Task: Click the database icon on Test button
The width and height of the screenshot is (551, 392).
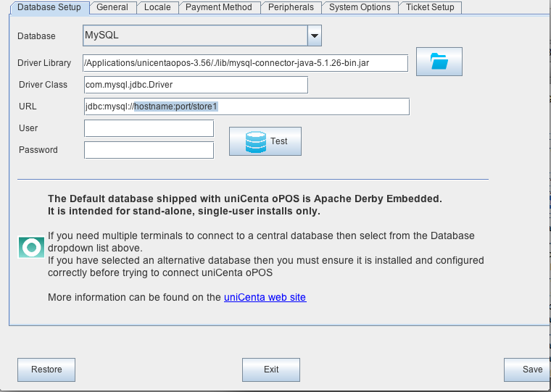Action: pyautogui.click(x=255, y=142)
